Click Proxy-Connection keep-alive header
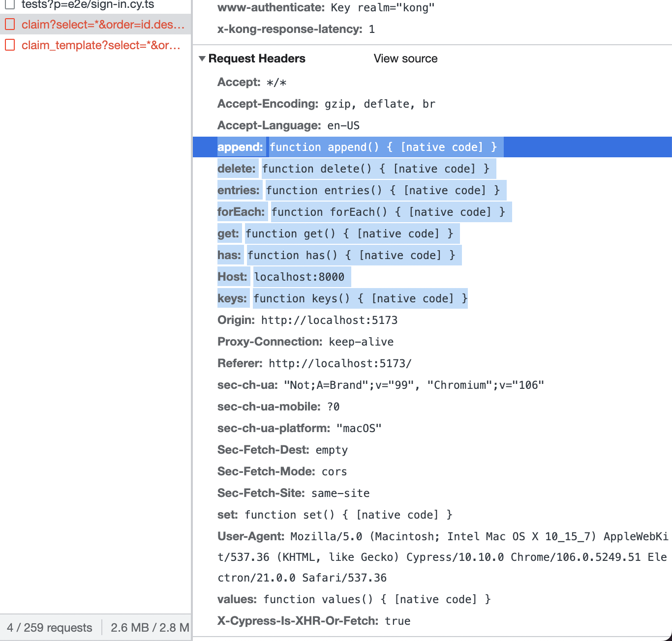 click(x=305, y=342)
